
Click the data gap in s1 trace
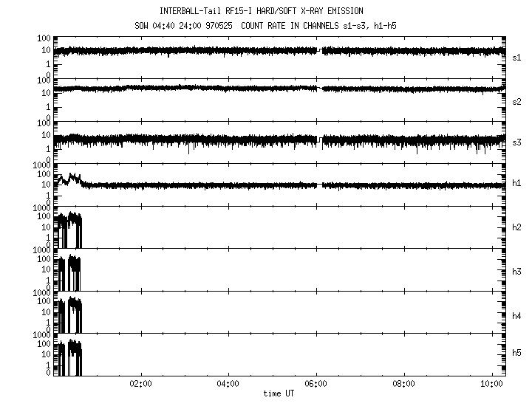(x=320, y=51)
